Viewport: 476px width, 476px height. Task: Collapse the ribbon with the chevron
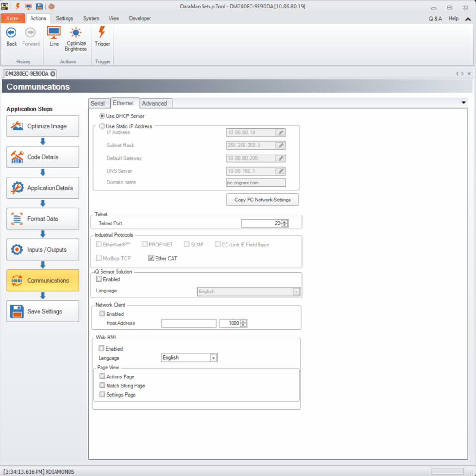point(468,19)
